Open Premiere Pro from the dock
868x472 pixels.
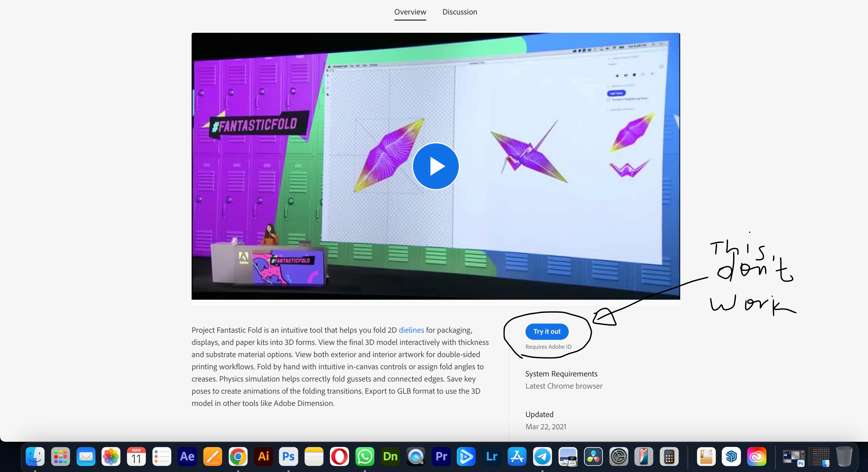441,456
